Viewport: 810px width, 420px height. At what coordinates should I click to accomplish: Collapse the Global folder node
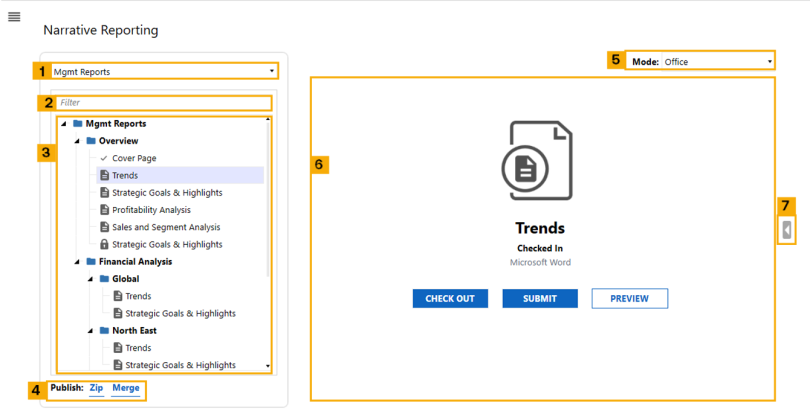(x=90, y=280)
